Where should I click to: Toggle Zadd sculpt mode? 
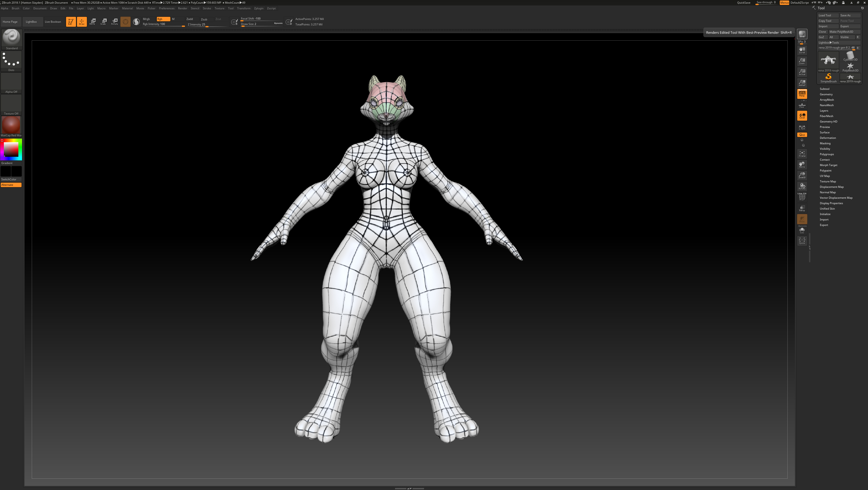click(x=190, y=19)
